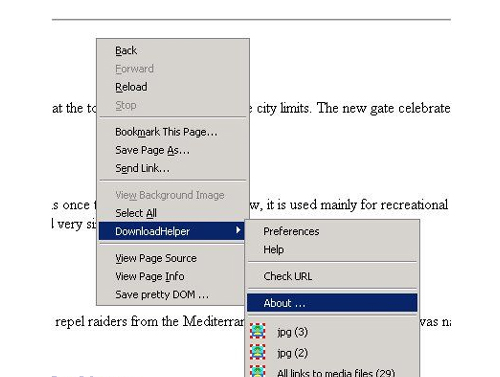Select Check URL in the submenu

point(332,276)
